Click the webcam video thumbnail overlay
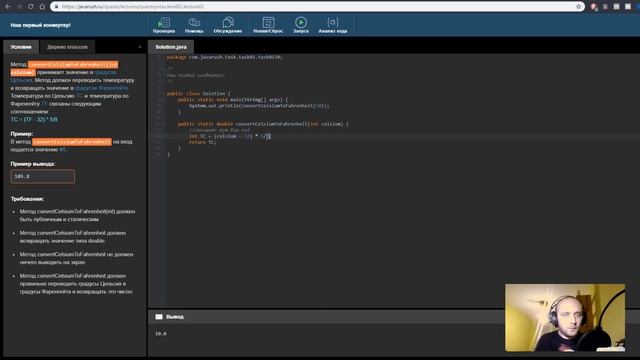 click(565, 318)
